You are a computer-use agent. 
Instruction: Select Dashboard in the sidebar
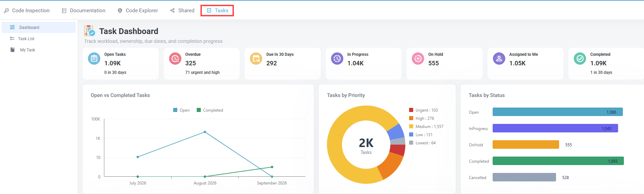[x=39, y=27]
